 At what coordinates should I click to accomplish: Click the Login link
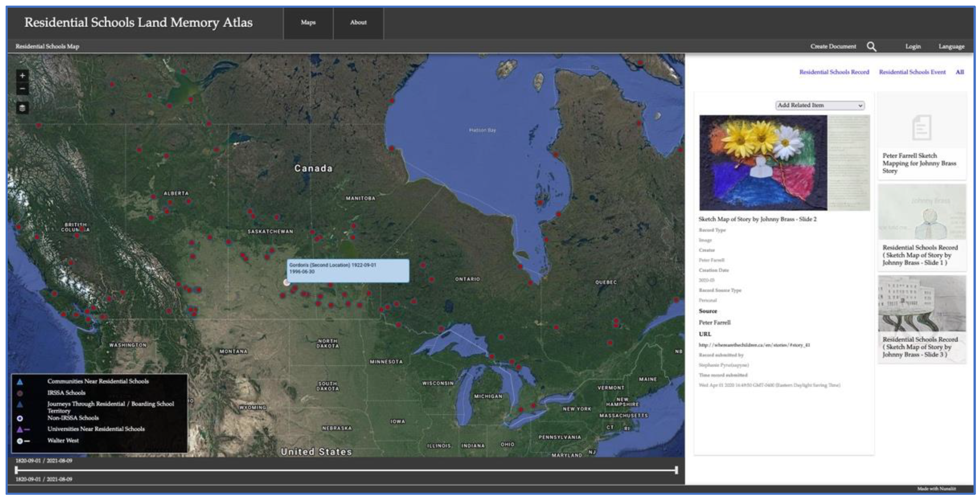click(x=913, y=47)
